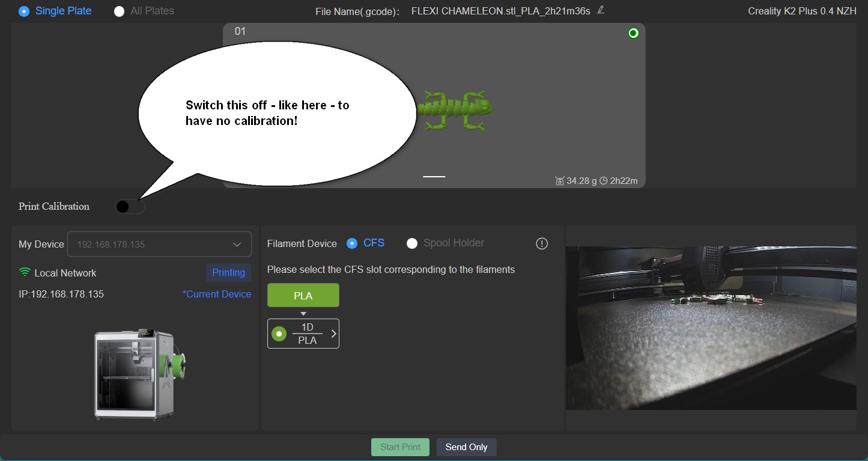Select Single Plate option

click(55, 11)
